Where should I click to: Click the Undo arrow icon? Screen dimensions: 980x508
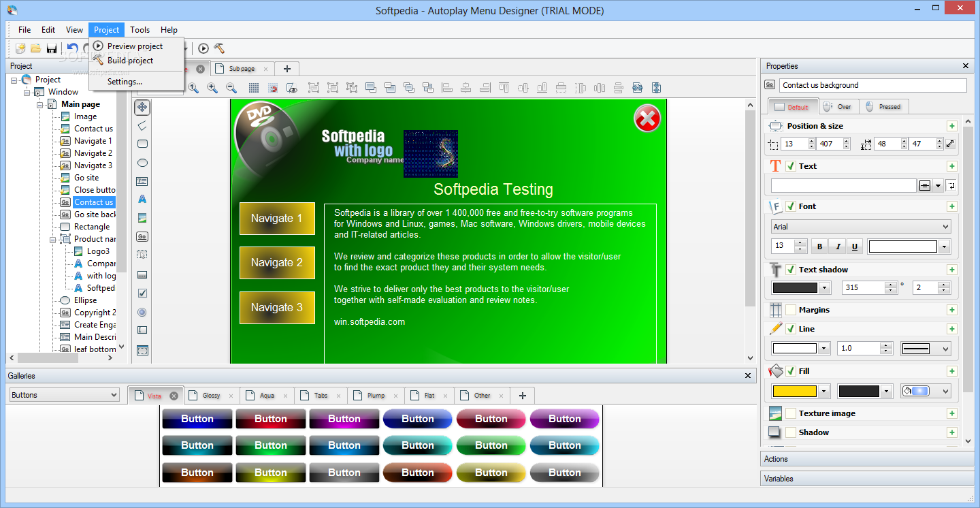coord(72,48)
